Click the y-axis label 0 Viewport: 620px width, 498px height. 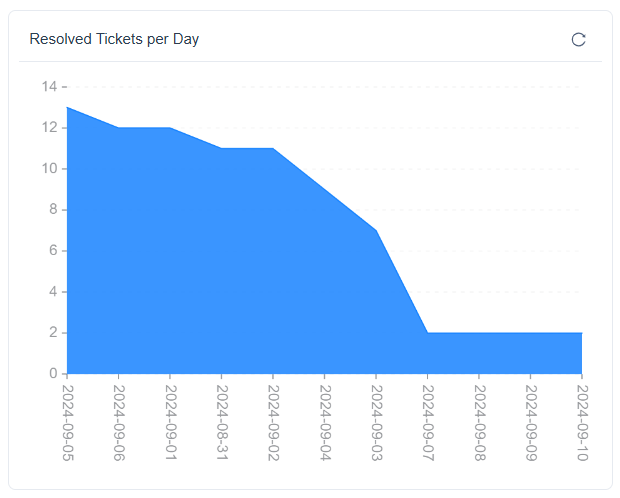(51, 374)
